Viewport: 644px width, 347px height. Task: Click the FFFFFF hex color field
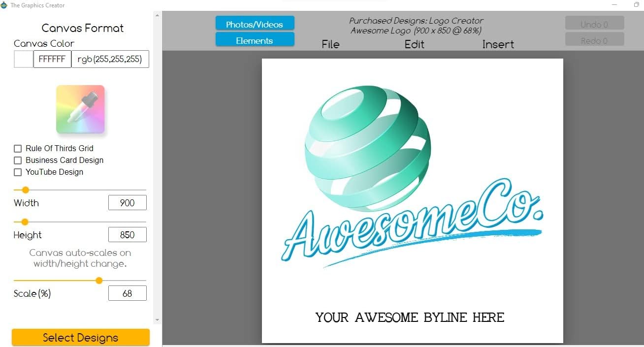click(52, 59)
